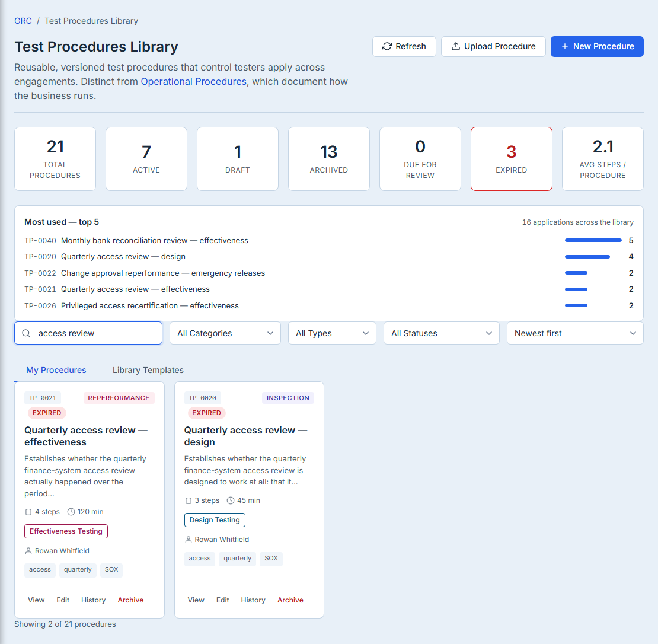Open the All Types dropdown
The image size is (658, 644).
[332, 333]
